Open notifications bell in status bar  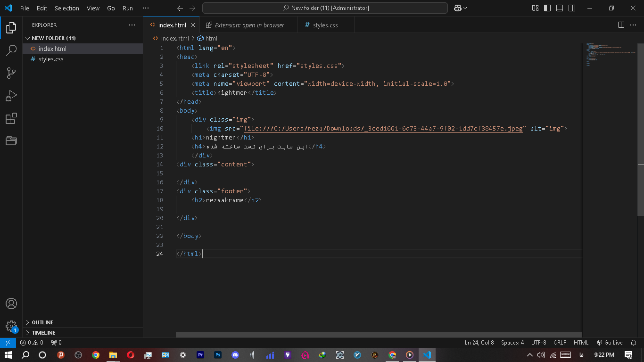[x=634, y=343]
